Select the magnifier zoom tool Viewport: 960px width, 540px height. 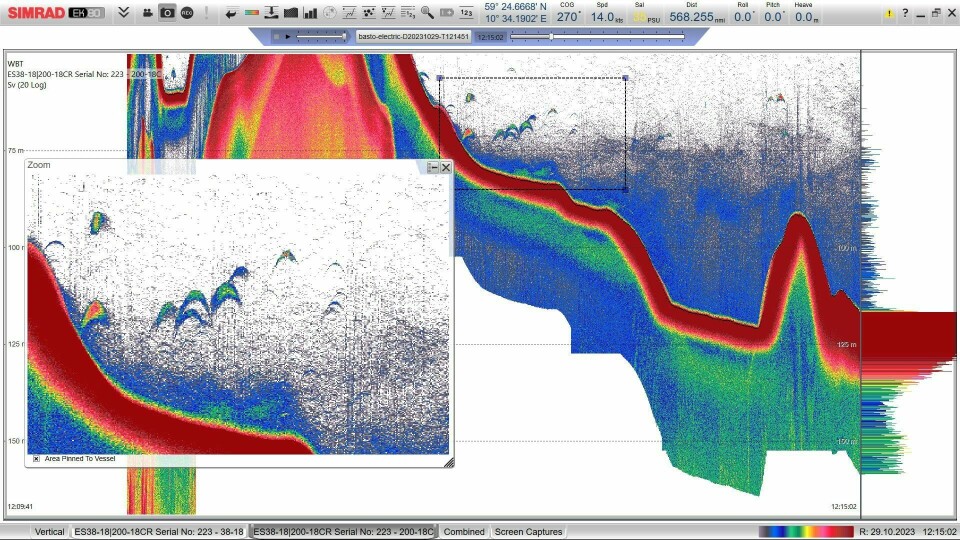click(427, 13)
